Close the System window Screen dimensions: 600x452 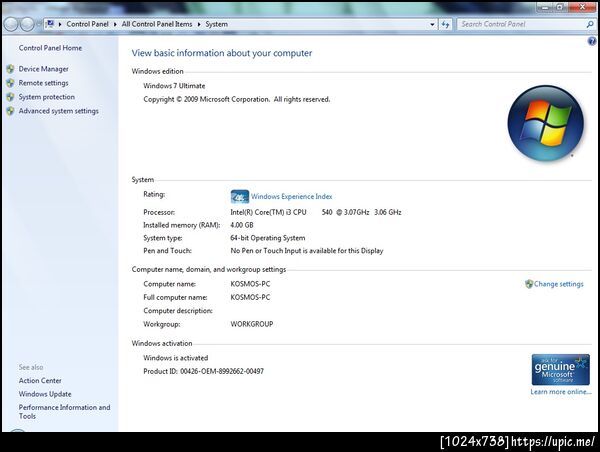583,7
